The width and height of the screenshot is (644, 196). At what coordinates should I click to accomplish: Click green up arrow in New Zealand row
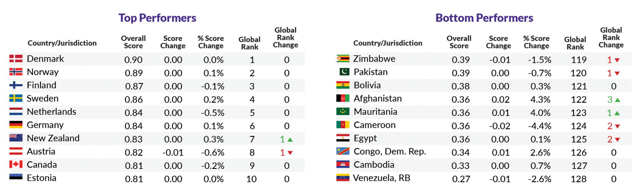pyautogui.click(x=290, y=140)
